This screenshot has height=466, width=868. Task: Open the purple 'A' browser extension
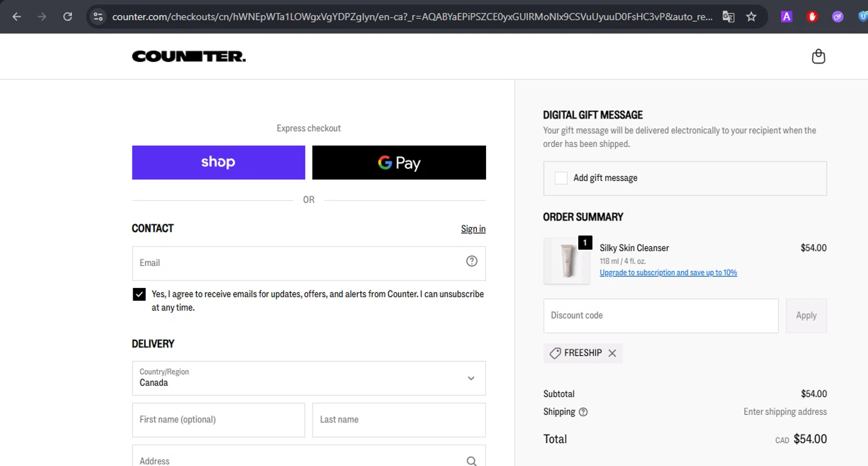786,17
